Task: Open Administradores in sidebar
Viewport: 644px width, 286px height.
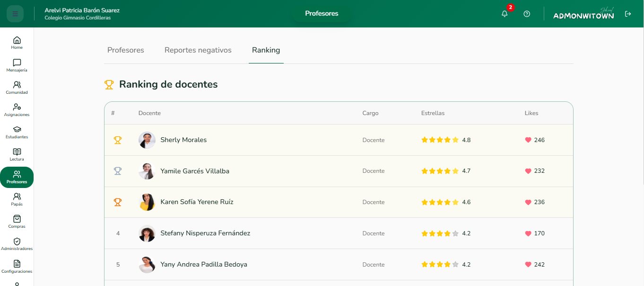Action: tap(17, 244)
